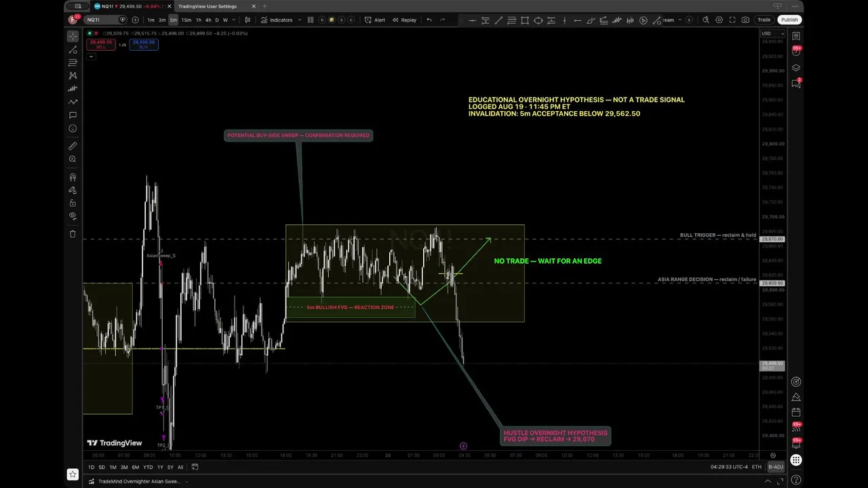Open the candlestick chart type selector
868x488 pixels.
(x=248, y=20)
